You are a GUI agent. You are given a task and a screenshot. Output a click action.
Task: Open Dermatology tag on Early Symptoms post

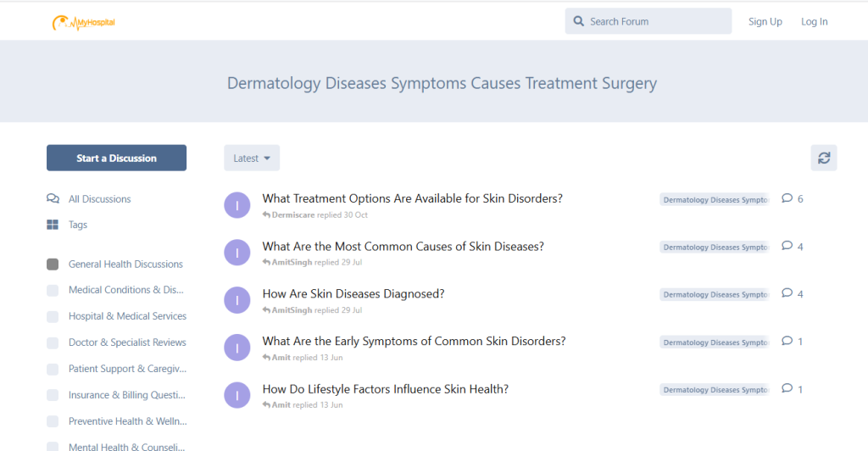[x=714, y=342]
